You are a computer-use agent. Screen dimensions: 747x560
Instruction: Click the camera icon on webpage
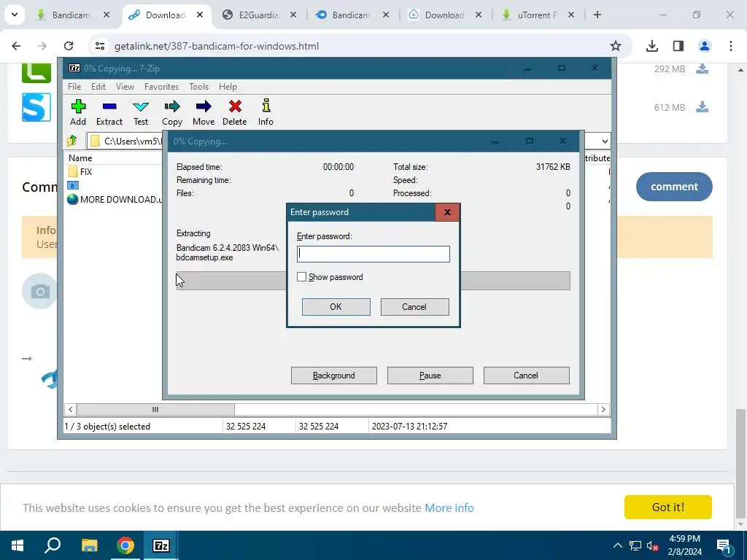pos(40,291)
